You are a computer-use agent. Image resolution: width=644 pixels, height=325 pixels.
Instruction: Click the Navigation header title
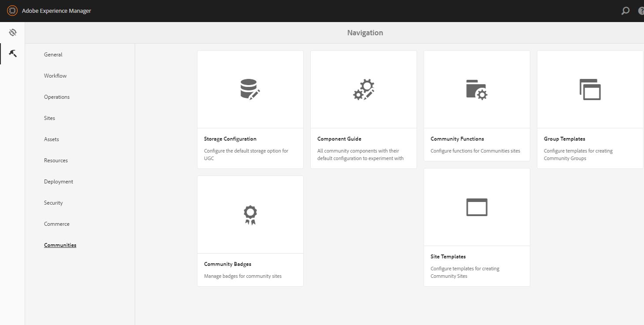pos(365,33)
